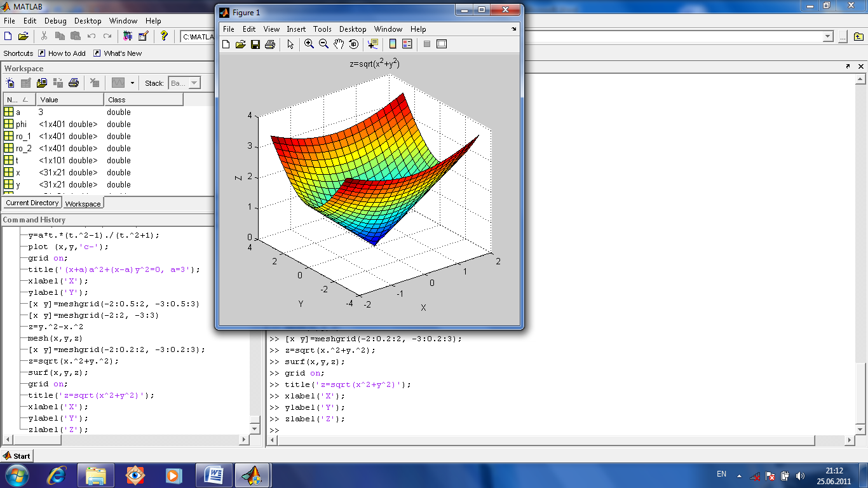
Task: Toggle the Data Cursor tool
Action: 372,44
